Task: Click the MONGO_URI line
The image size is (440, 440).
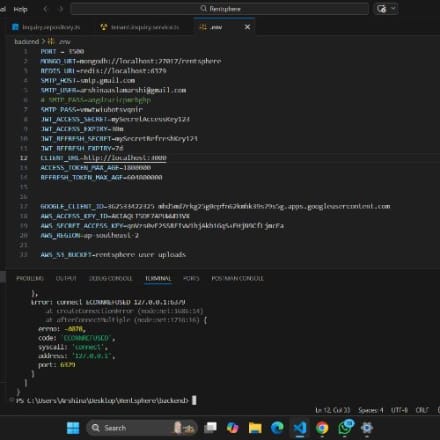Action: tap(131, 61)
